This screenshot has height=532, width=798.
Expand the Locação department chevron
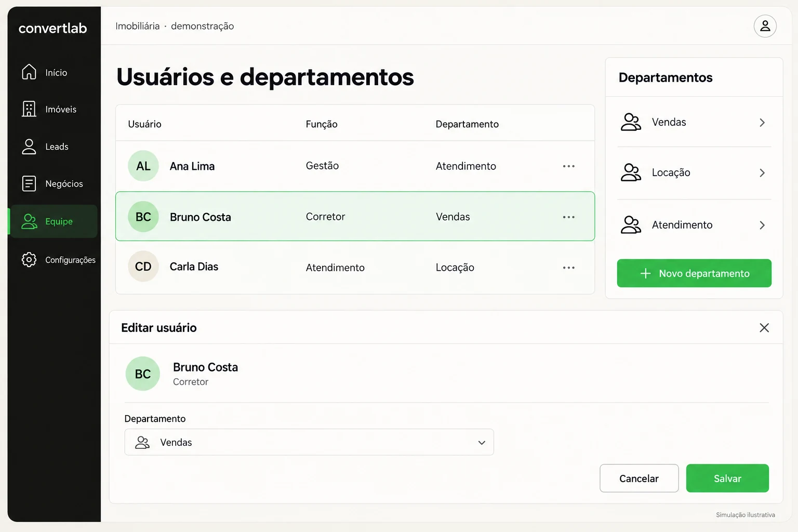coord(762,173)
